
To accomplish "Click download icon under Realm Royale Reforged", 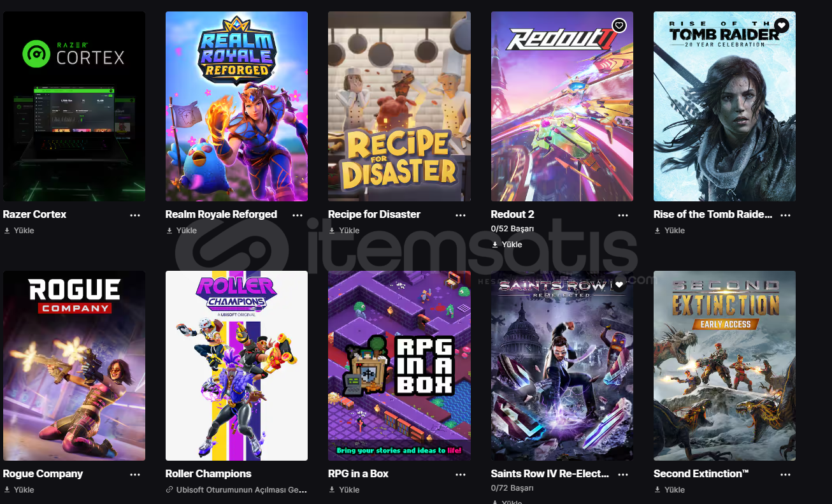I will [169, 231].
